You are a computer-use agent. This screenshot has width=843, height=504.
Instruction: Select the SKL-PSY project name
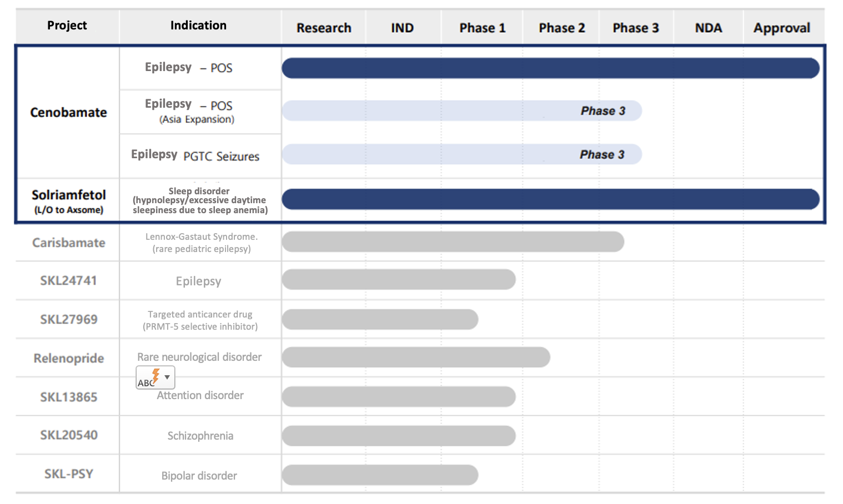coord(69,474)
